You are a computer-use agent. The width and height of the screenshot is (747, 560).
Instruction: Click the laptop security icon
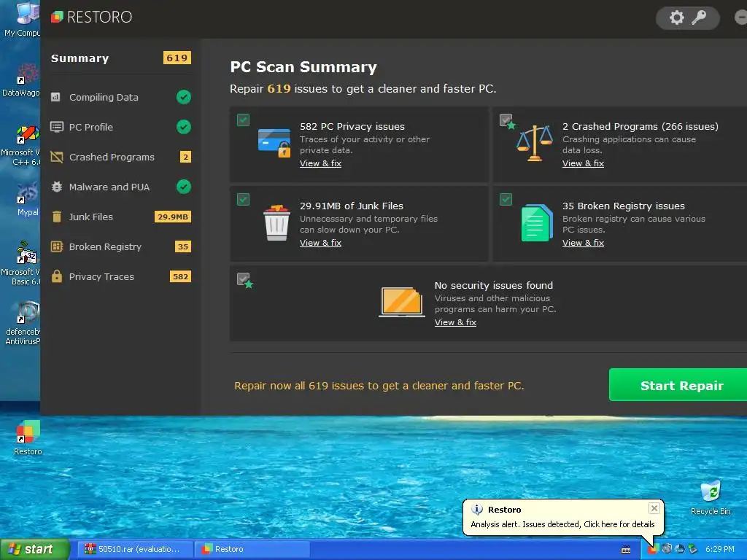click(402, 302)
